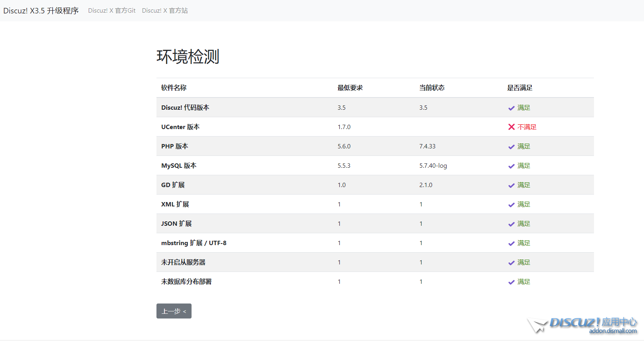Image resolution: width=644 pixels, height=341 pixels.
Task: Click the checkmark icon in 未数据库分布部署 row
Action: (x=511, y=282)
